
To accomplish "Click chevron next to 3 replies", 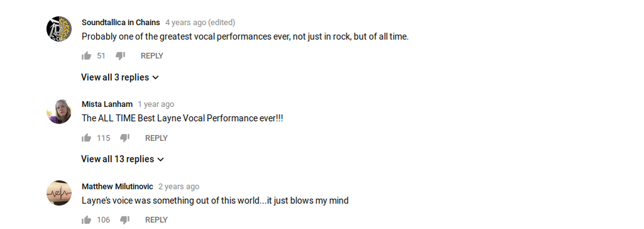I will (156, 77).
